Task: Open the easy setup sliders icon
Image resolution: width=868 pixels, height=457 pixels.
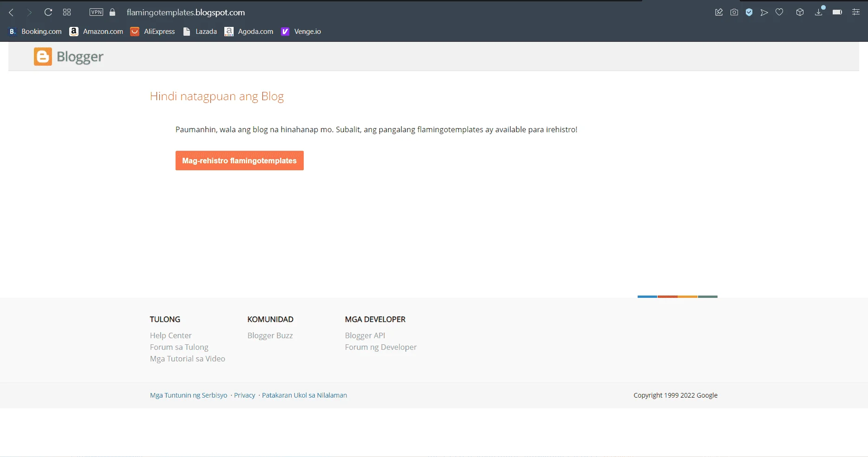Action: tap(856, 13)
